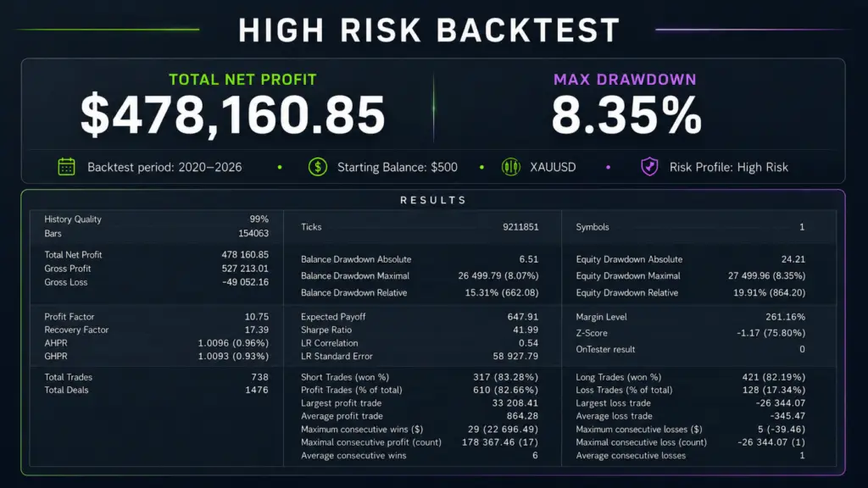
Task: Click Long Trades (won %) value 421 (82.19%)
Action: click(x=774, y=377)
